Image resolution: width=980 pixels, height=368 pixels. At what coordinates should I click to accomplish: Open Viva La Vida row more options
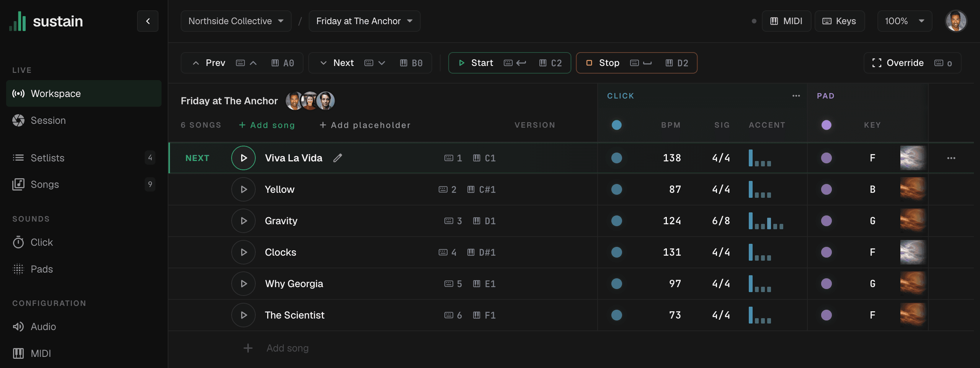(x=951, y=158)
